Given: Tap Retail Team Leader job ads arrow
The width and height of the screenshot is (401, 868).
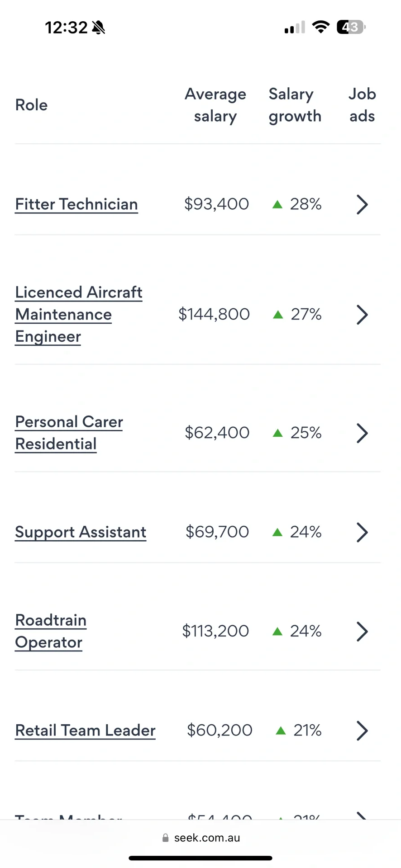Looking at the screenshot, I should [x=362, y=730].
